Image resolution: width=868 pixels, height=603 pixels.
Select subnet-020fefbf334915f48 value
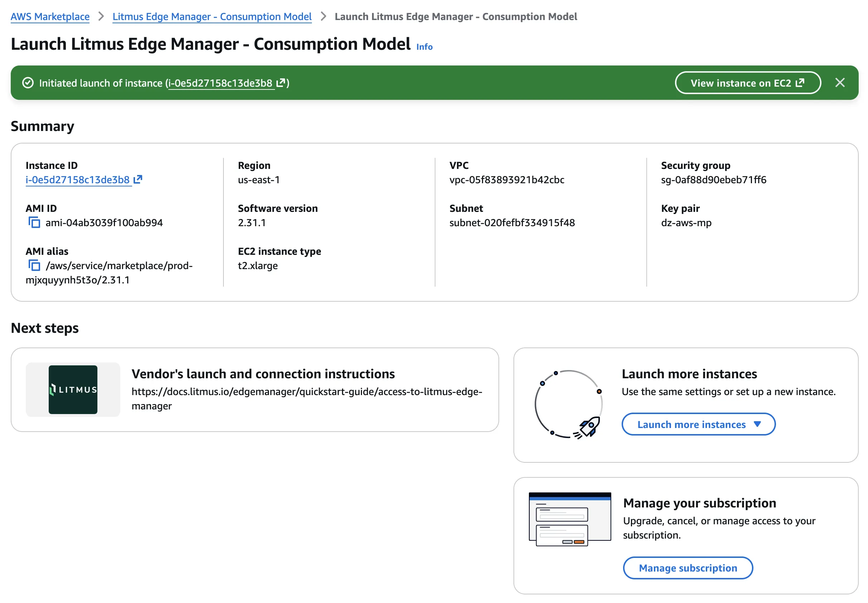512,223
